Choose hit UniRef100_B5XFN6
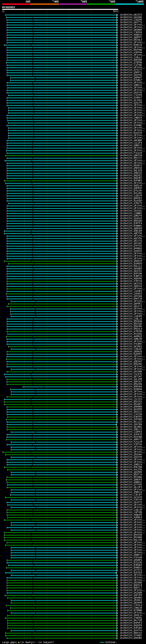Image resolution: width=146 pixels, height=644 pixels. pos(131,50)
